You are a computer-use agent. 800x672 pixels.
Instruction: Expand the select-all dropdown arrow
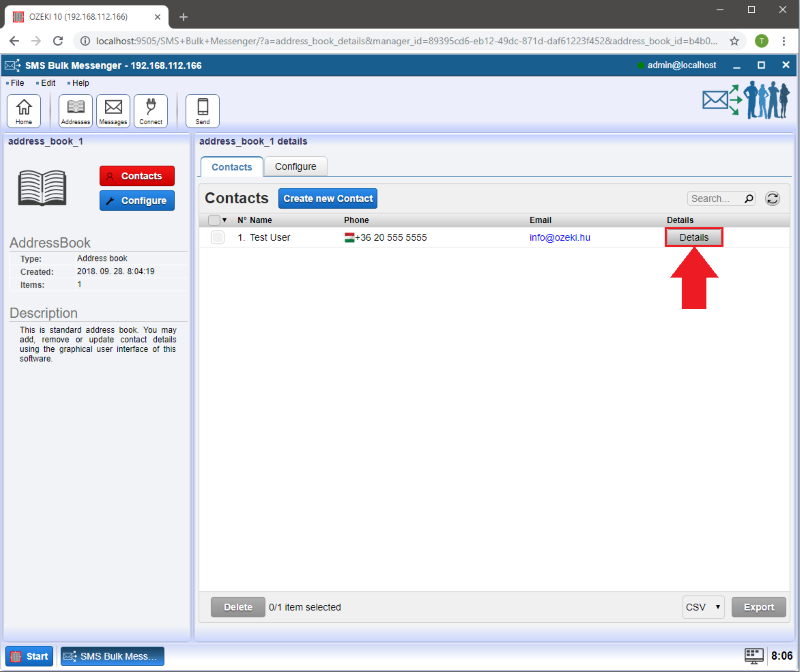click(x=225, y=220)
